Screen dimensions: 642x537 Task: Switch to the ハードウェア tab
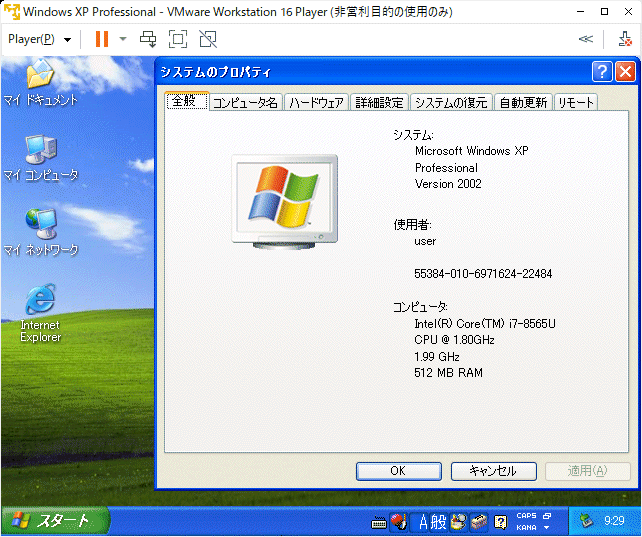(316, 102)
